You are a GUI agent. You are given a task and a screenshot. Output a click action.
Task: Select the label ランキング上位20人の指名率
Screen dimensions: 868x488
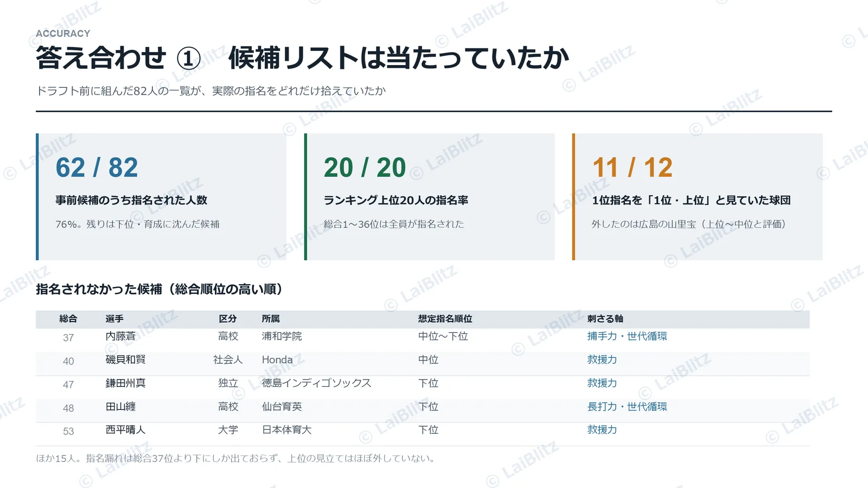point(396,200)
